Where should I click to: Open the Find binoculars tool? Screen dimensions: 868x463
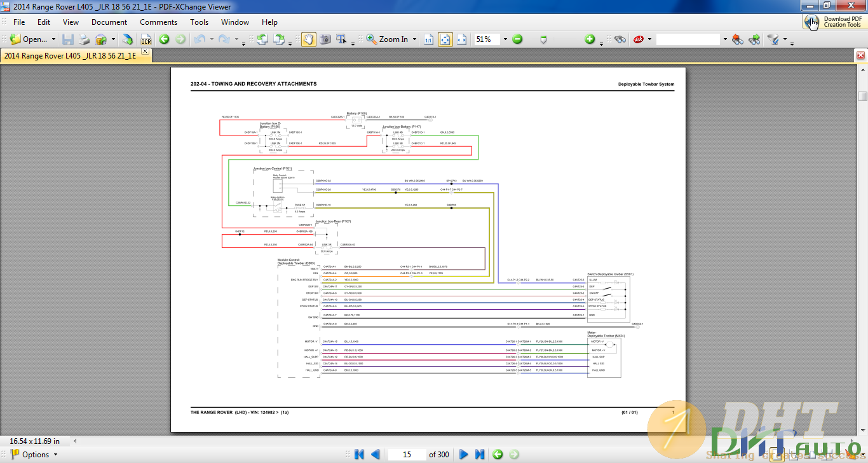[x=620, y=39]
